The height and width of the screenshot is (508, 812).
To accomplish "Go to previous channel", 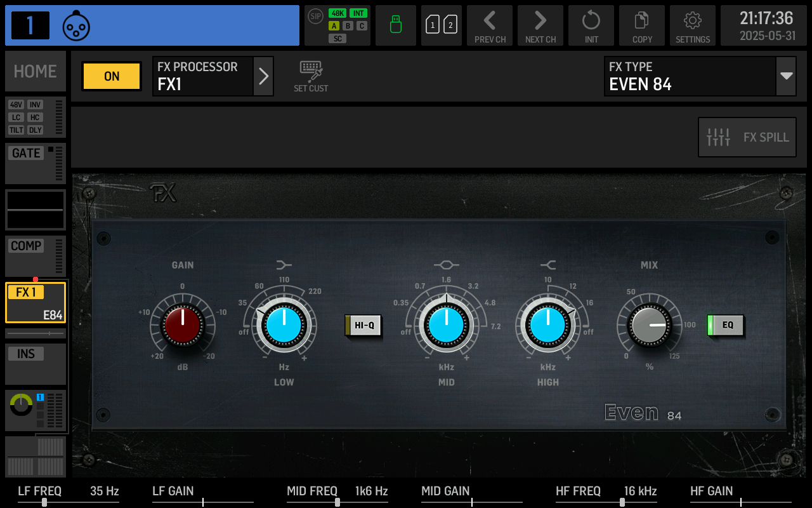I will (x=490, y=25).
